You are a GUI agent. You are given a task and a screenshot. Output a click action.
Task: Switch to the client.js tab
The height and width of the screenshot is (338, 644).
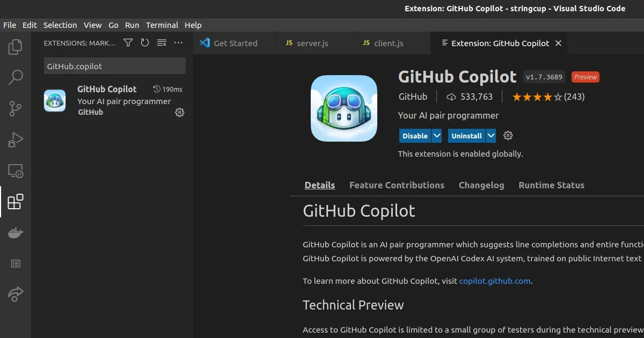click(x=392, y=43)
